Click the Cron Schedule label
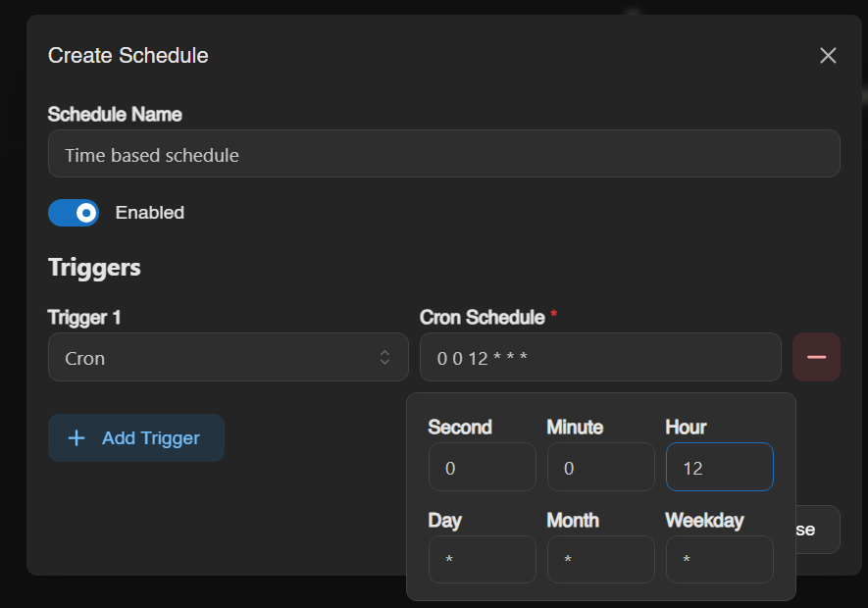This screenshot has height=608, width=868. [x=483, y=318]
